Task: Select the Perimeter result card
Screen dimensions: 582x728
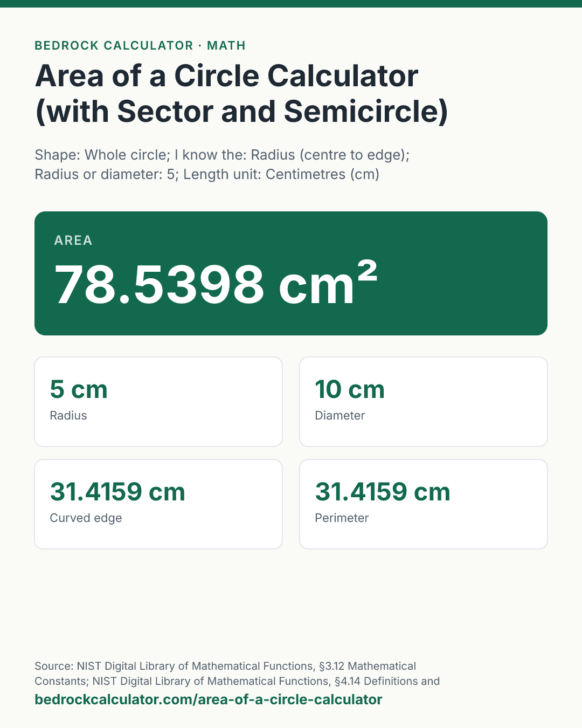Action: [424, 504]
